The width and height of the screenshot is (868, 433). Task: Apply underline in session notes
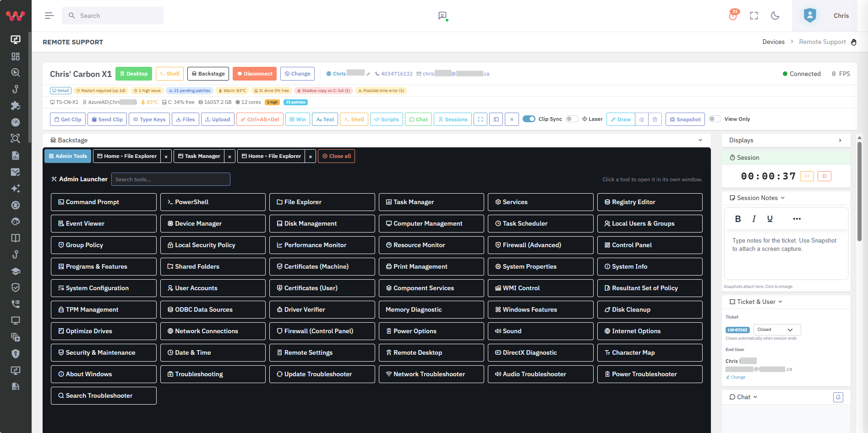coord(770,219)
